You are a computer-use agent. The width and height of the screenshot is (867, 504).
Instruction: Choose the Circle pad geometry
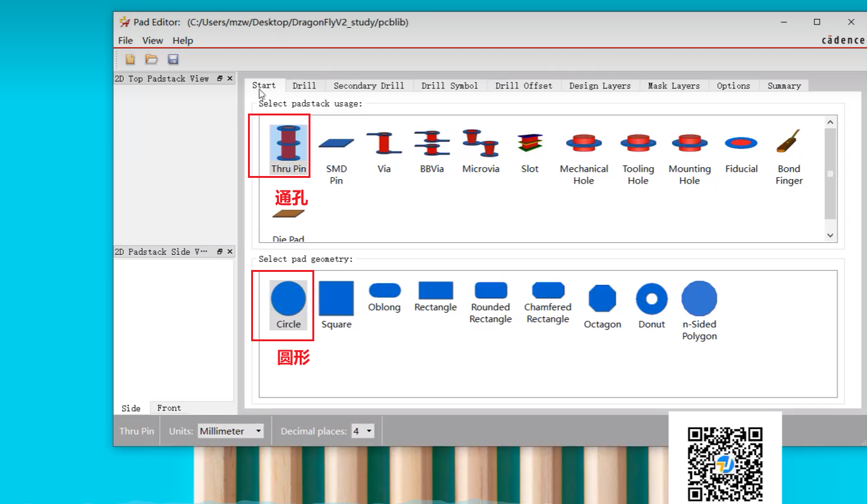pos(288,305)
